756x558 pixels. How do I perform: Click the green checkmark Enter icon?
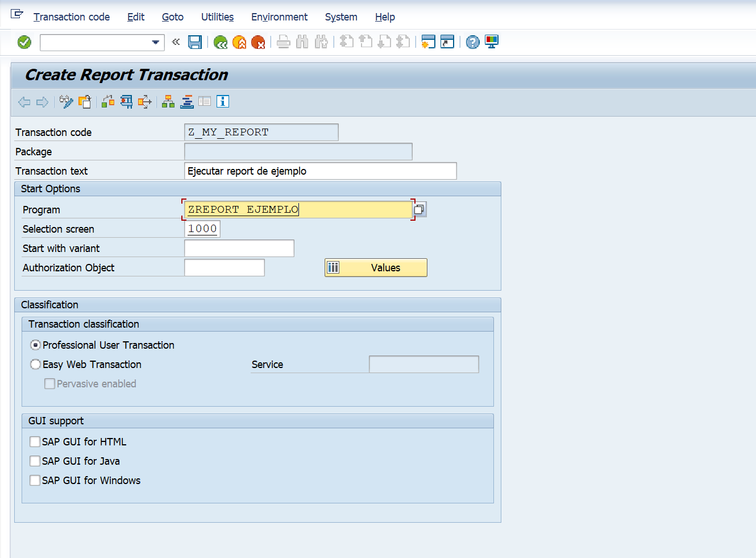click(x=24, y=42)
